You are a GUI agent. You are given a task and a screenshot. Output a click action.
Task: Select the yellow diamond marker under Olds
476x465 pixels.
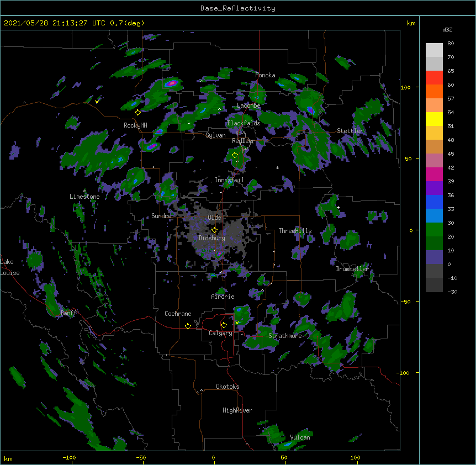pos(214,230)
